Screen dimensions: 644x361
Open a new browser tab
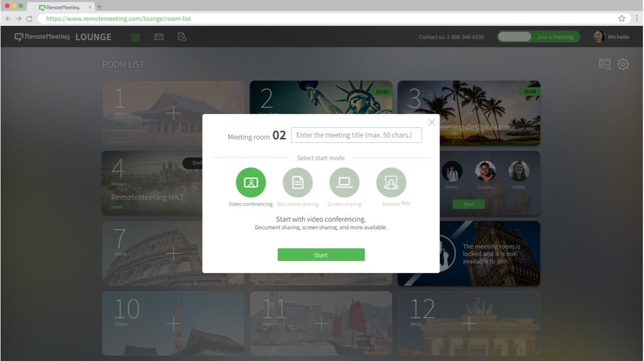coord(100,7)
